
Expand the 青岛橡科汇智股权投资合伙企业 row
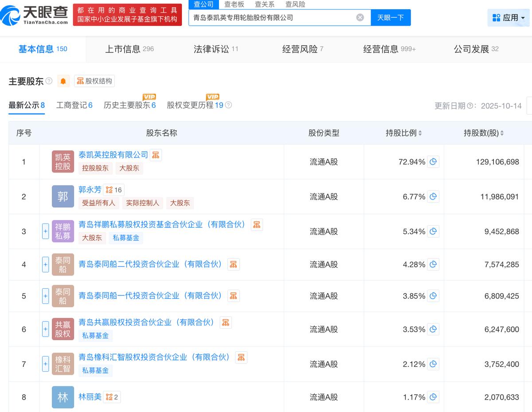45,364
